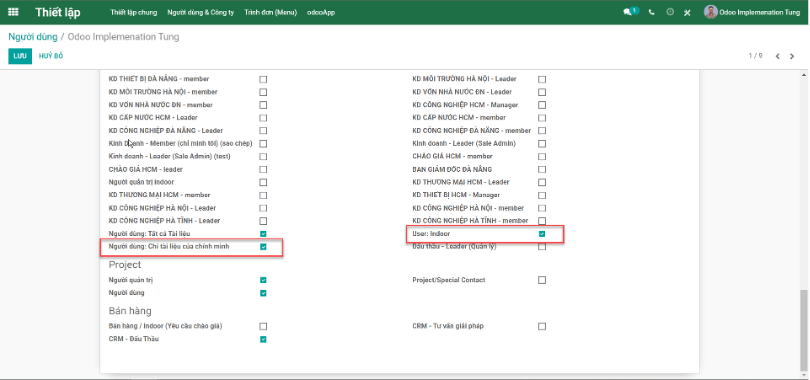The image size is (810, 380).
Task: Toggle Kinh doanh - Leader (Sale Admin) (test) checkbox
Action: click(x=263, y=156)
